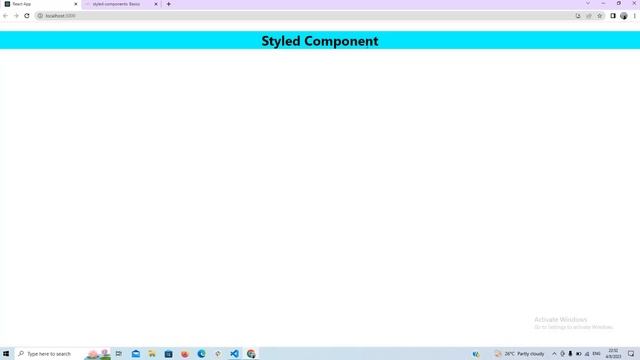Image resolution: width=640 pixels, height=360 pixels.
Task: Switch to the styled-components Basics tab
Action: [121, 4]
